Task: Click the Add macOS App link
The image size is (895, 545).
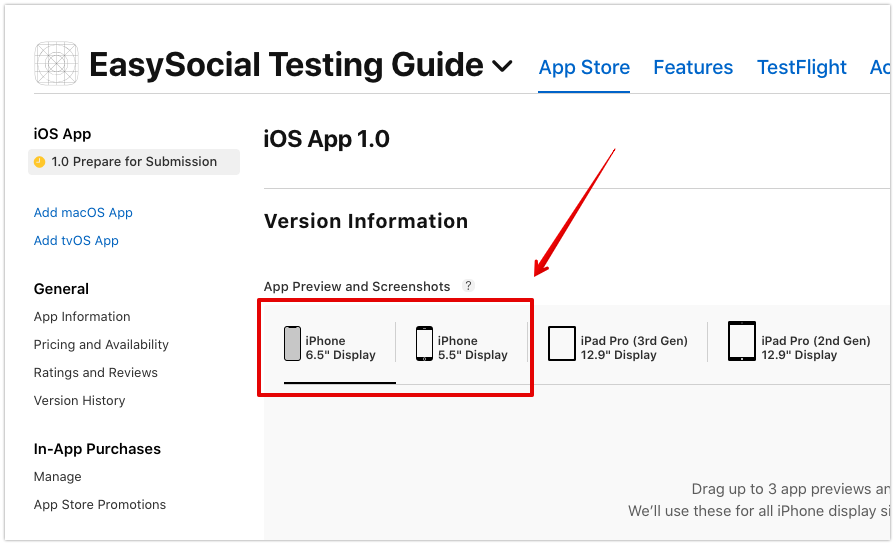Action: point(83,212)
